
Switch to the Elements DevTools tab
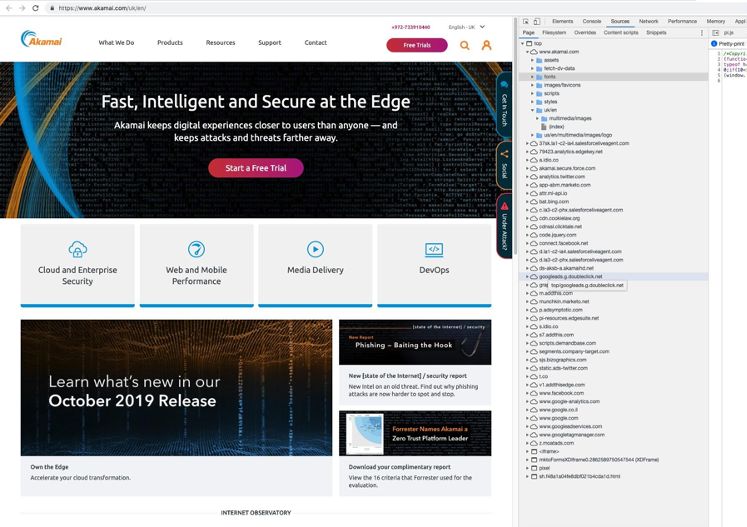click(x=563, y=21)
